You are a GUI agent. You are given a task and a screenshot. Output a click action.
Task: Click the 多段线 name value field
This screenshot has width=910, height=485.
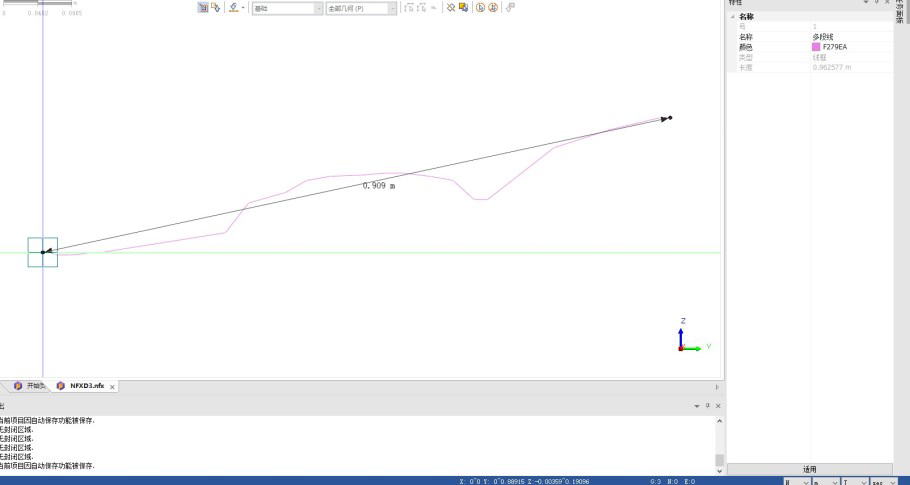pyautogui.click(x=850, y=37)
